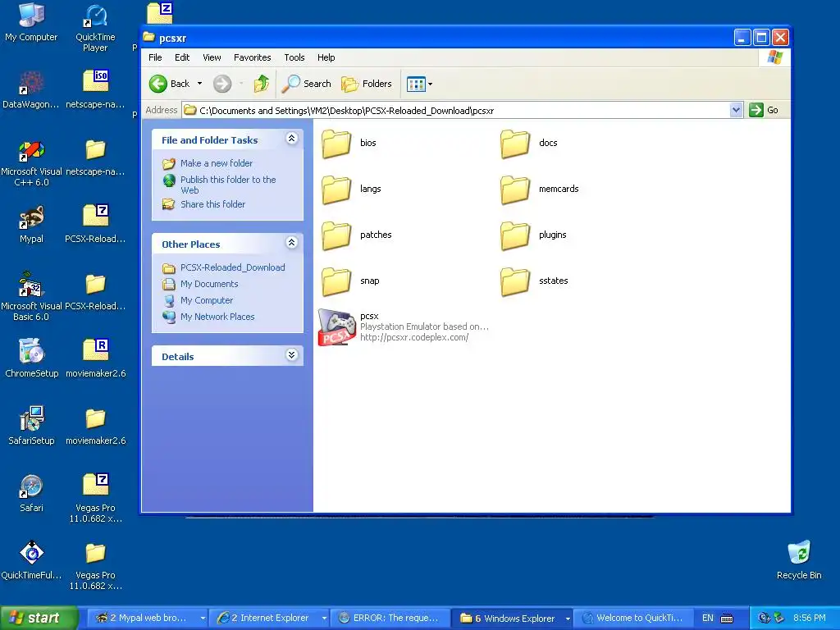Switch to ERROR: The reque... taskbar window
Viewport: 840px width, 630px height.
[x=390, y=619]
